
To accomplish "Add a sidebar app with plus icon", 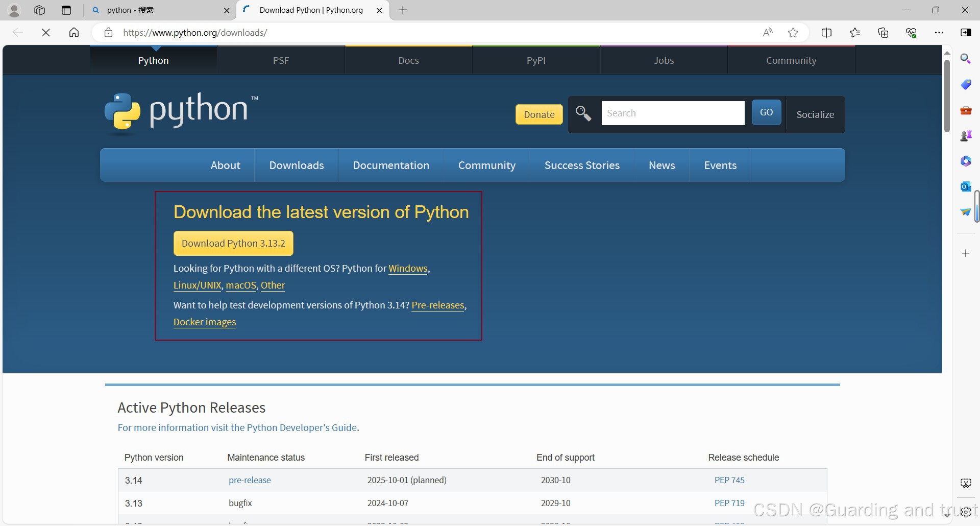I will pos(966,253).
